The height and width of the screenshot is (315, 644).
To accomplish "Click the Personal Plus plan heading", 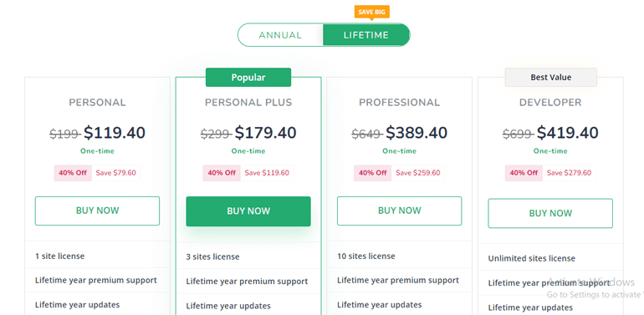I will click(248, 103).
